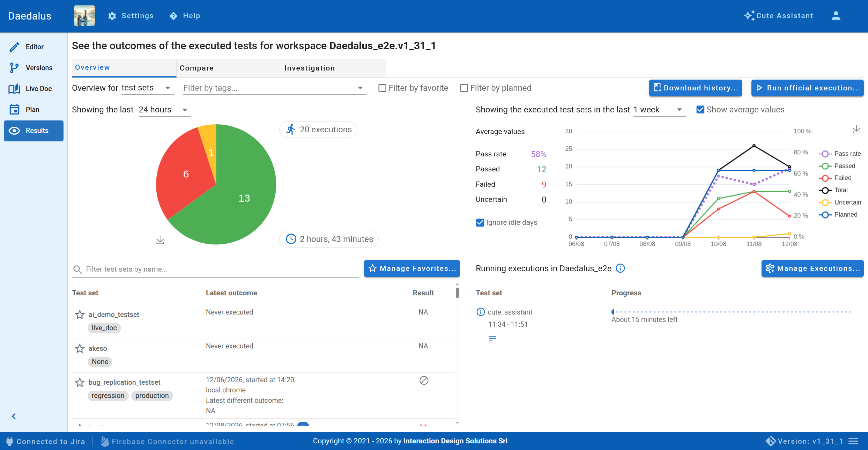Image resolution: width=868 pixels, height=450 pixels.
Task: Download the pie chart image
Action: [160, 240]
